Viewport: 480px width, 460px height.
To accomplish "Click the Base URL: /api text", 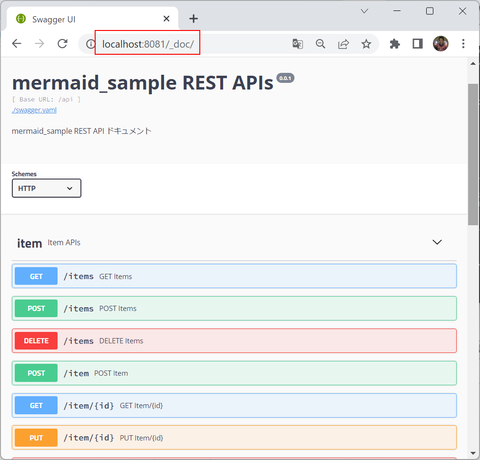I will [x=46, y=99].
